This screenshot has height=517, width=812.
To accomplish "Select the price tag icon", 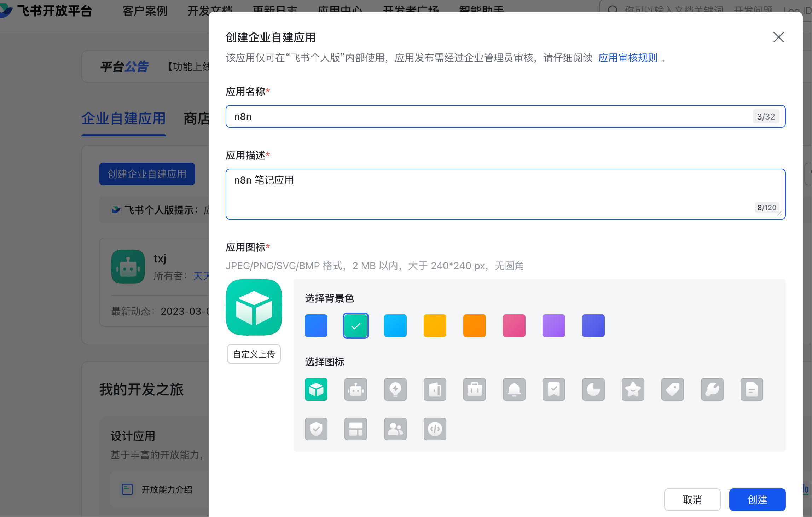I will (x=672, y=389).
